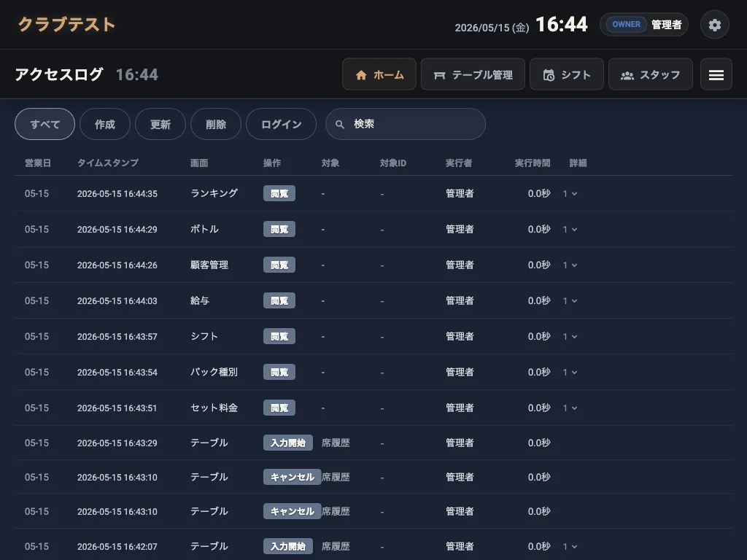Viewport: 747px width, 560px height.
Task: Open the シフト page
Action: pos(566,74)
